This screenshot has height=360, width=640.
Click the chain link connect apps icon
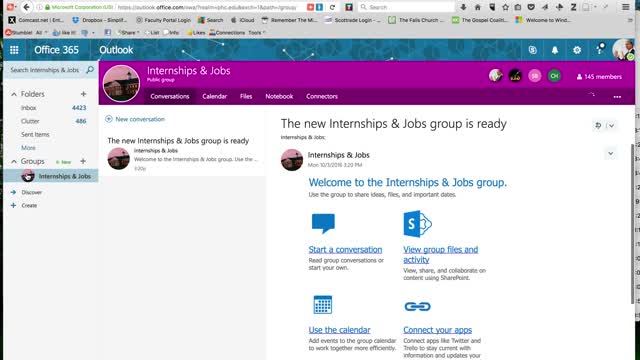(x=417, y=306)
